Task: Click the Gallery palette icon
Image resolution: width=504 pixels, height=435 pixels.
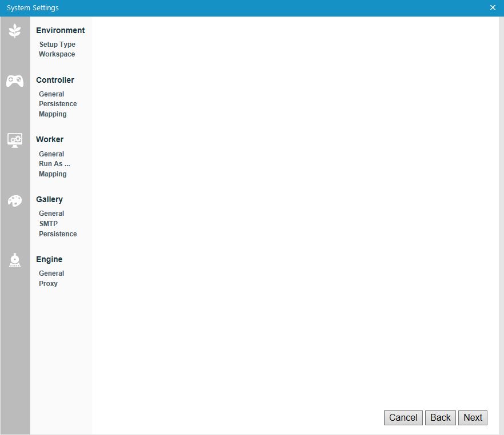Action: (14, 200)
